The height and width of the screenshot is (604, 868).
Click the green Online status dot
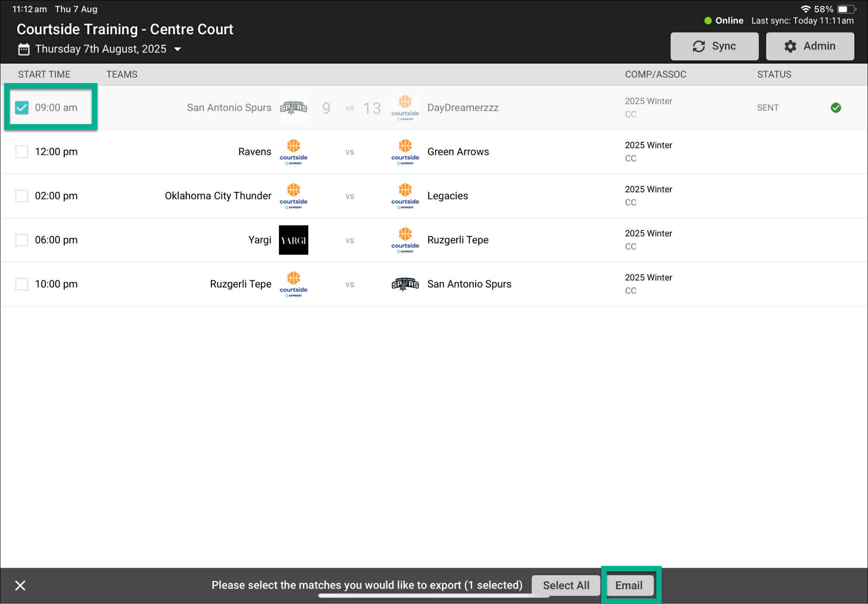[708, 20]
